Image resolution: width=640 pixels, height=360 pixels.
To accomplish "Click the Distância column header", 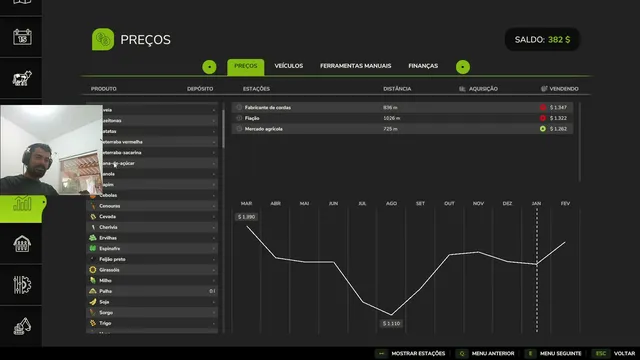I will pos(397,89).
